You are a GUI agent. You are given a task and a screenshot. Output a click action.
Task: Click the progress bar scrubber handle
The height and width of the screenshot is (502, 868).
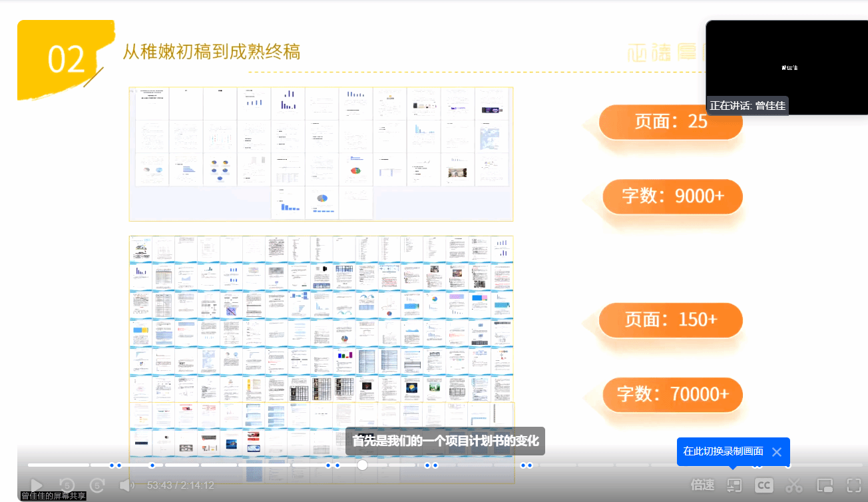[362, 465]
